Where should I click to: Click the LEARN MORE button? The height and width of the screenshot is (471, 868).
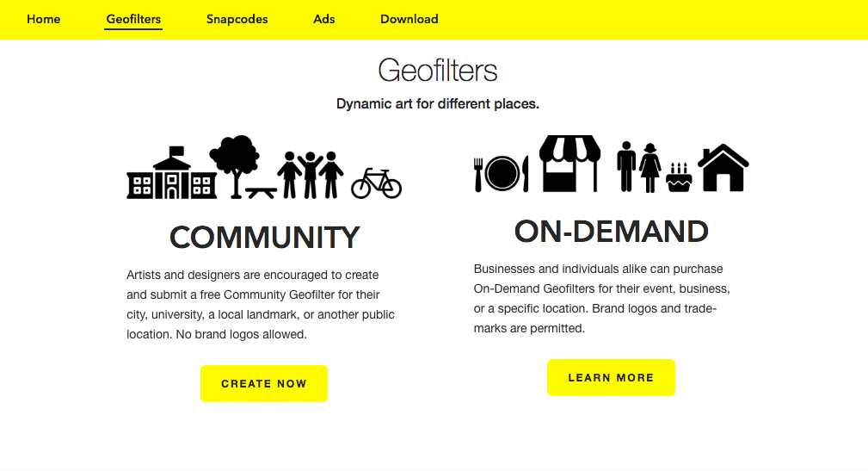[x=611, y=377]
